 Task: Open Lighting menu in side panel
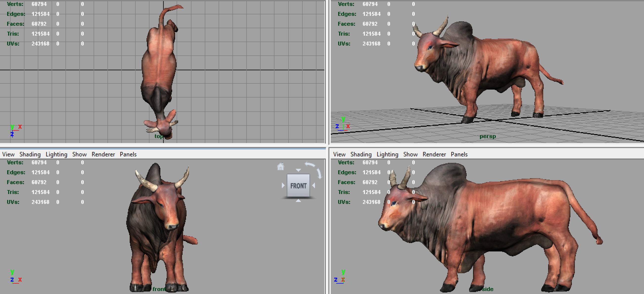point(388,154)
